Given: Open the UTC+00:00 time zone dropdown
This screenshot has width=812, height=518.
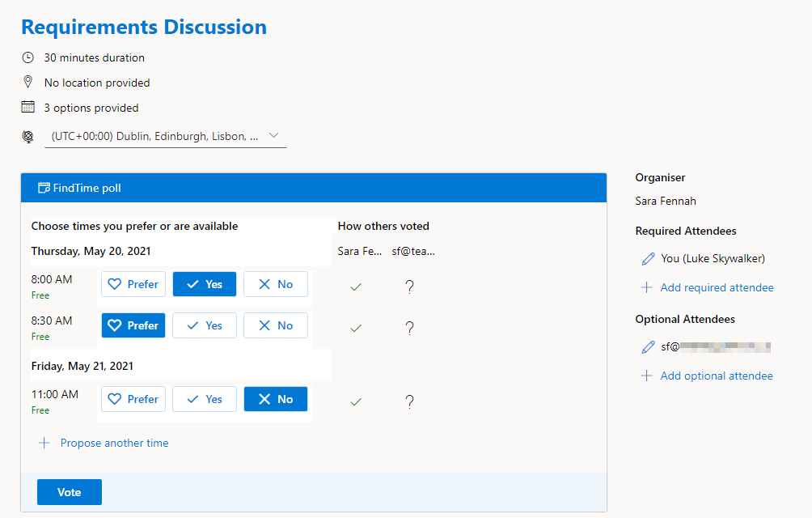Looking at the screenshot, I should [155, 137].
